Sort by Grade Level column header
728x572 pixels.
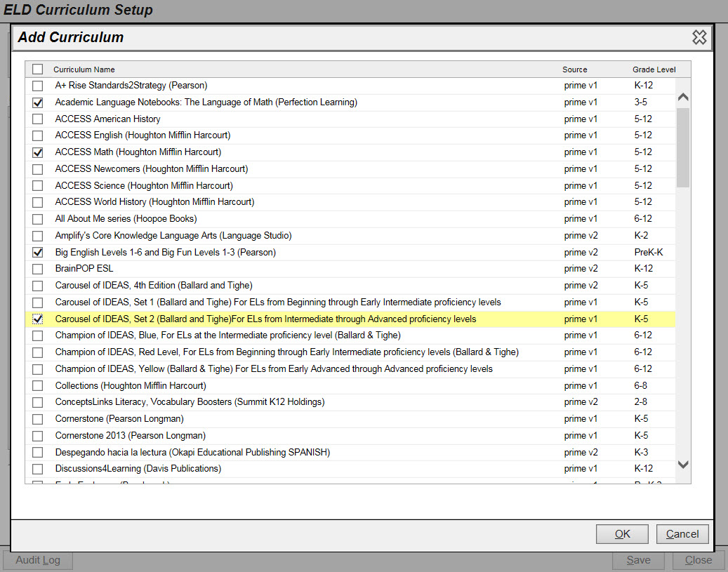coord(654,69)
